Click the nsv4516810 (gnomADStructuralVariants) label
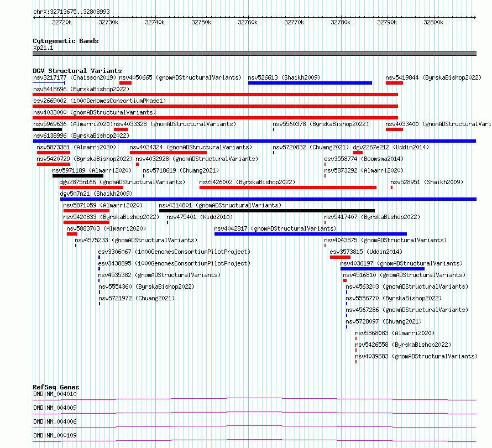 point(404,275)
